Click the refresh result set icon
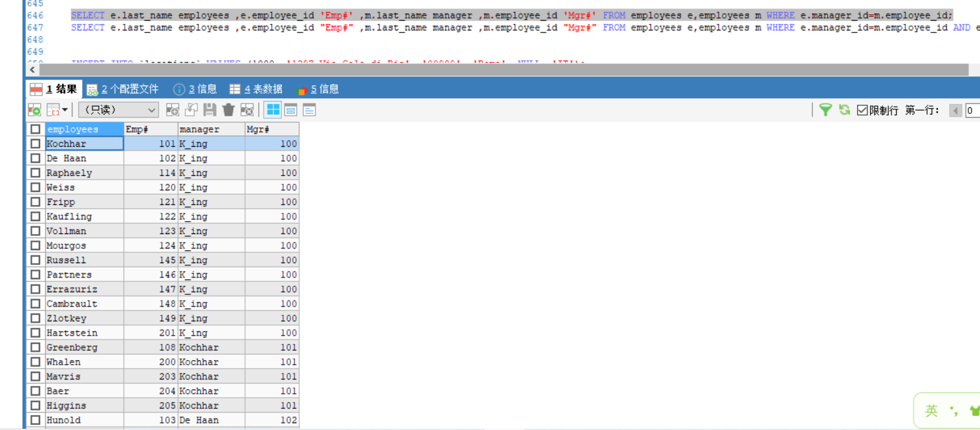 [x=845, y=110]
